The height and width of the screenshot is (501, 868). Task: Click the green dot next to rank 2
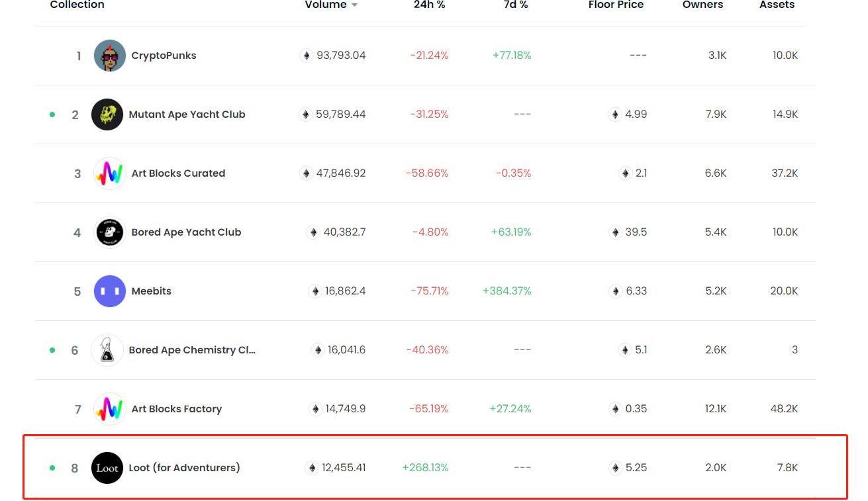point(52,114)
